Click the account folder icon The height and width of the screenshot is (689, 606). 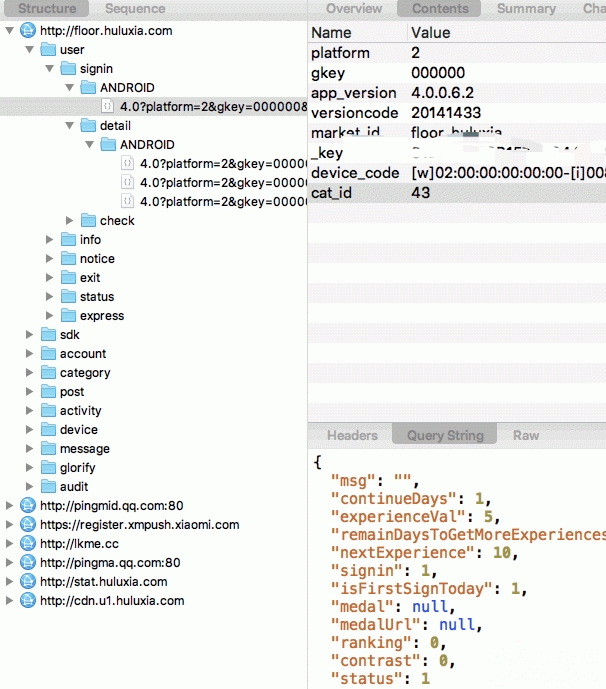[48, 354]
